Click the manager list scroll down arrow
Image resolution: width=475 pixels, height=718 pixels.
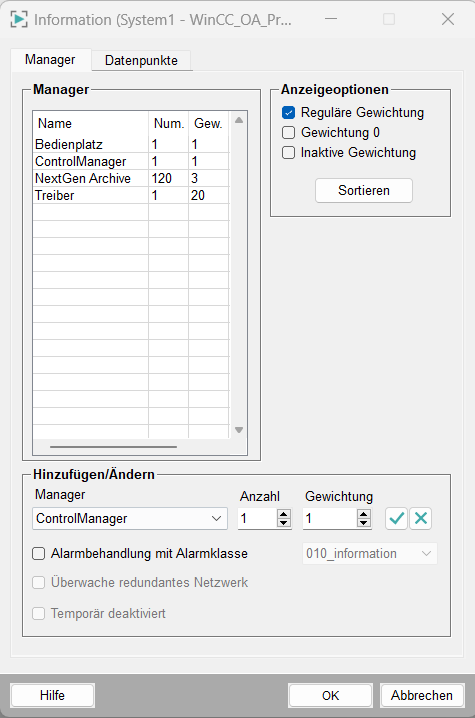[239, 430]
